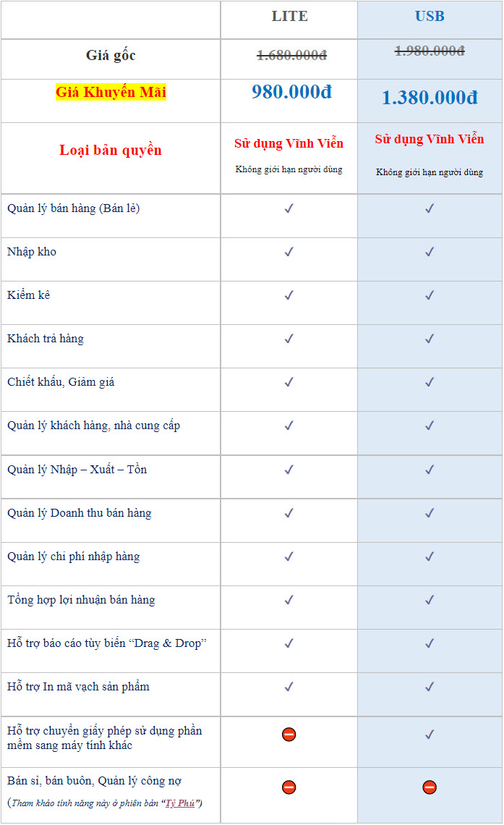Screen dimensions: 504x825
Task: Click the LITE checkmark for Nhập kho
Action: coord(289,252)
